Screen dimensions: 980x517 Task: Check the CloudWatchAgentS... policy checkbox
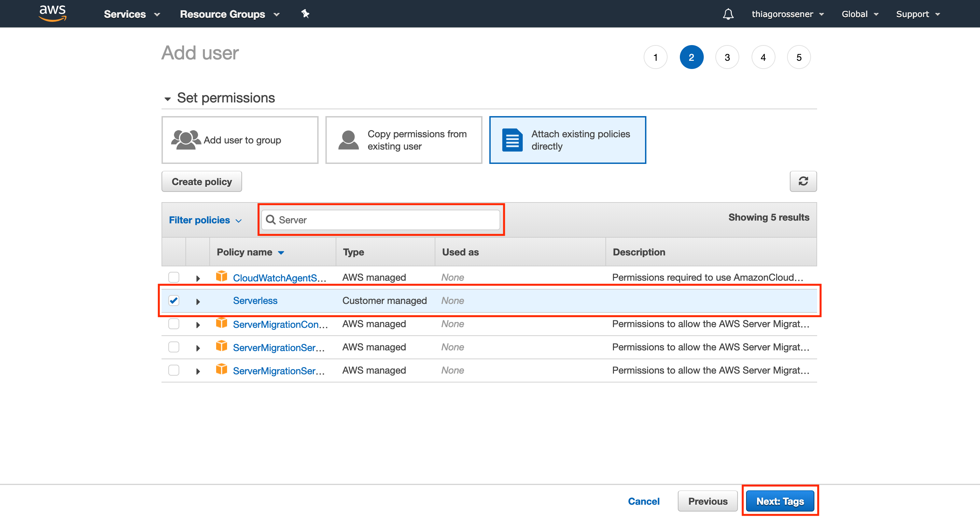click(x=174, y=277)
